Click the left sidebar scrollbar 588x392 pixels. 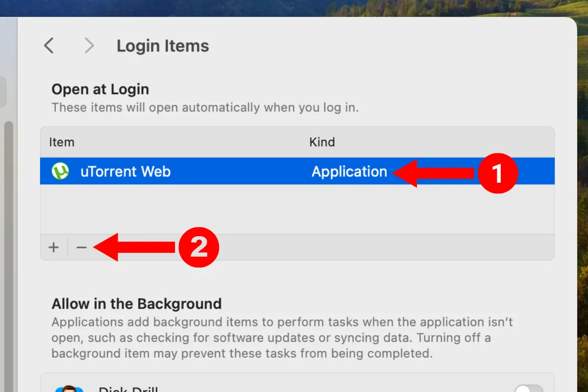(8, 245)
